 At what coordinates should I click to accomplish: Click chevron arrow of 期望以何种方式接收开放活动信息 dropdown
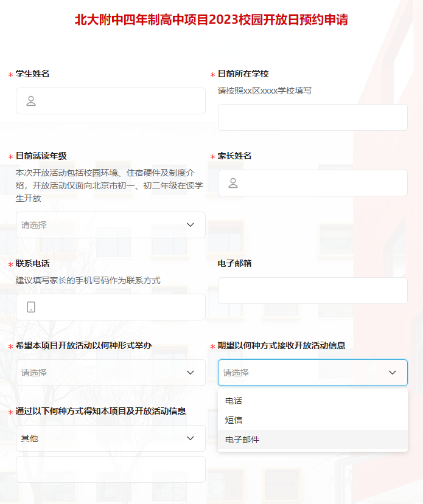coord(393,373)
